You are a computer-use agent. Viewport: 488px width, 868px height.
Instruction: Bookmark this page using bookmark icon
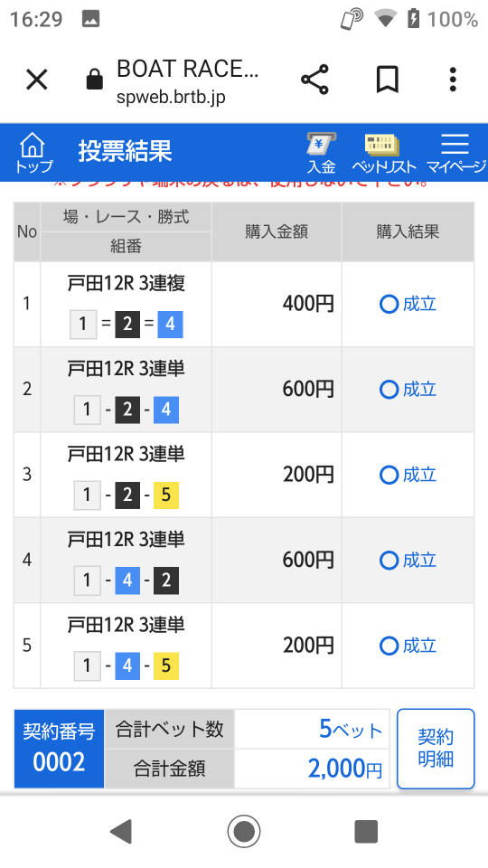tap(388, 80)
